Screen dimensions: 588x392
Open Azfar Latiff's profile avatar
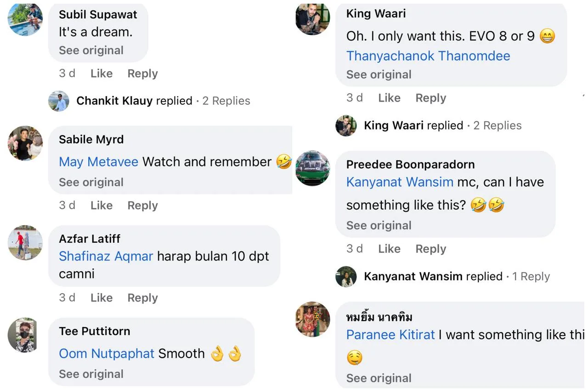25,243
